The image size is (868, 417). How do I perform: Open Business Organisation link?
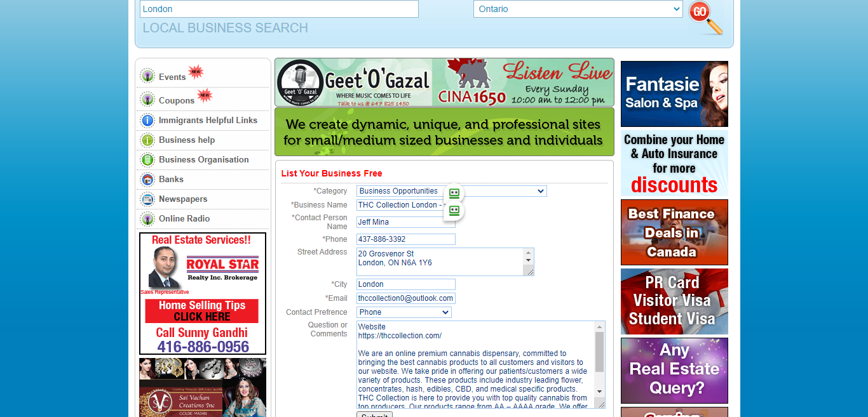(204, 159)
